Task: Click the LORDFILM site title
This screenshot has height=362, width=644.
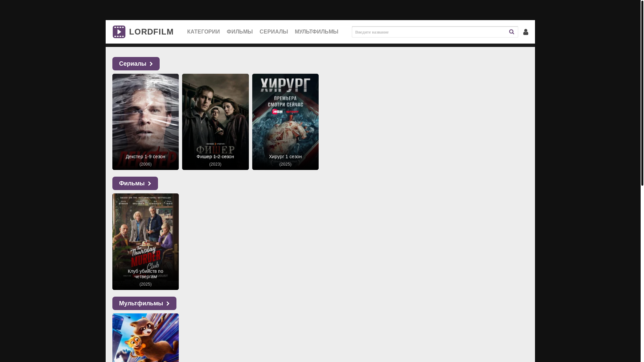Action: (x=151, y=32)
